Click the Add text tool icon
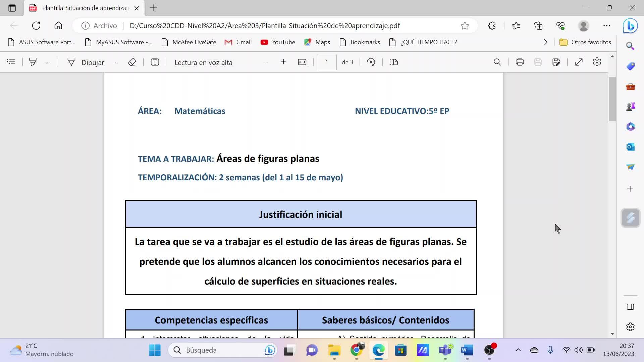 pyautogui.click(x=155, y=62)
